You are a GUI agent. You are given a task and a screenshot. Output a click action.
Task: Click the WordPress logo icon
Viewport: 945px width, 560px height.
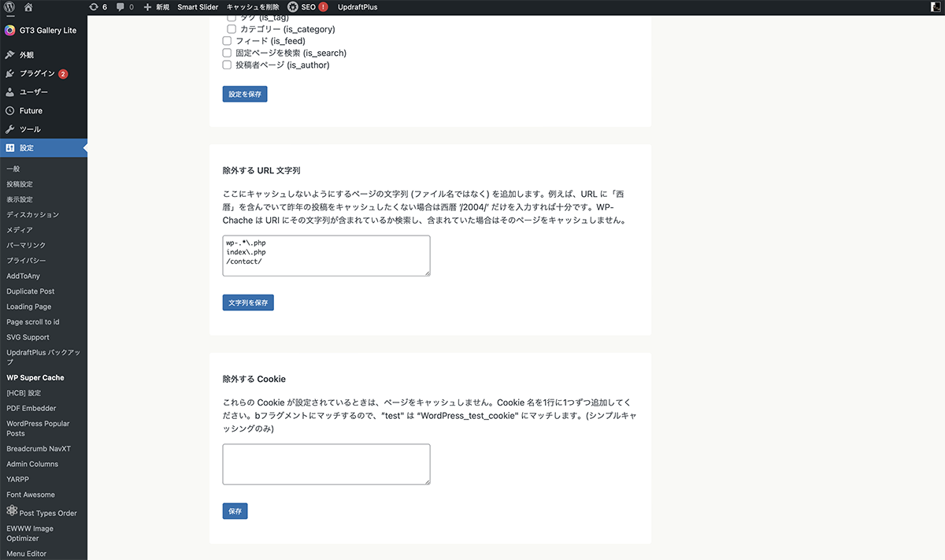(x=9, y=7)
